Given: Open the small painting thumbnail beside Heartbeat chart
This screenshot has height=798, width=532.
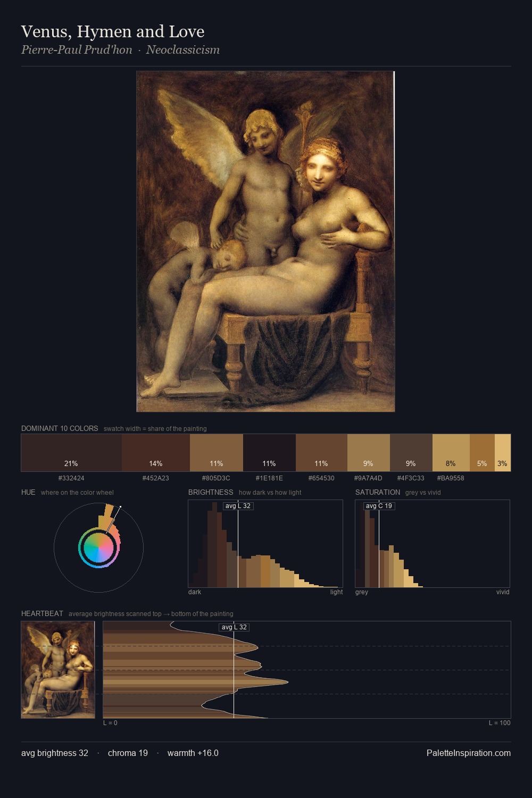Looking at the screenshot, I should pyautogui.click(x=58, y=670).
